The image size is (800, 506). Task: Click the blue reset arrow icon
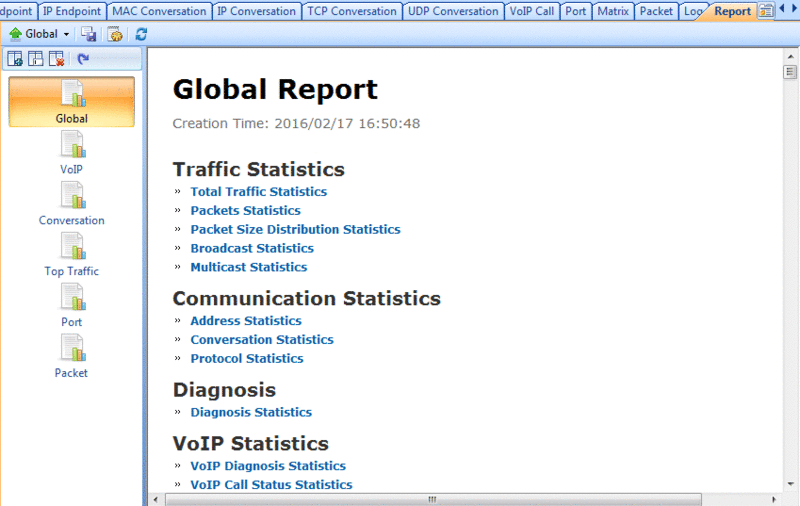83,59
